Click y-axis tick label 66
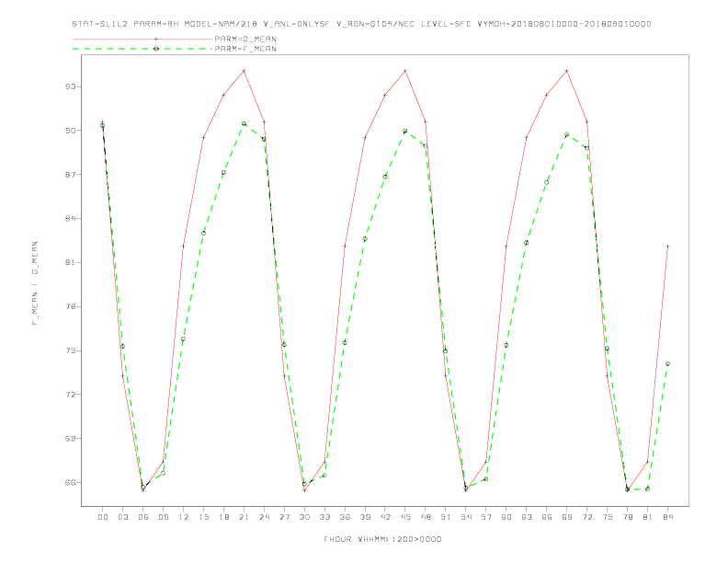Screen dimensions: 728x563 click(x=71, y=483)
